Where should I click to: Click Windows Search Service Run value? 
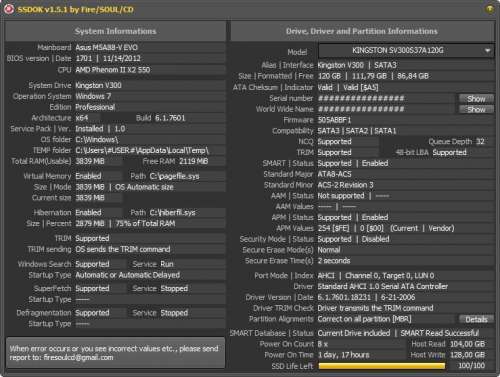[x=167, y=264]
